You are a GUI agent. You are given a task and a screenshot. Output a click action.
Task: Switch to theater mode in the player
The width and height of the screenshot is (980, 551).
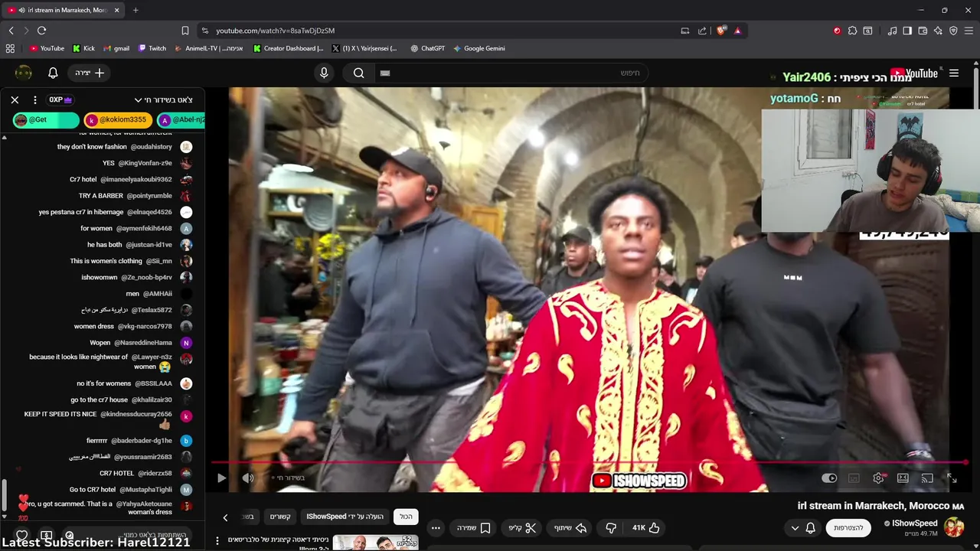pyautogui.click(x=903, y=478)
